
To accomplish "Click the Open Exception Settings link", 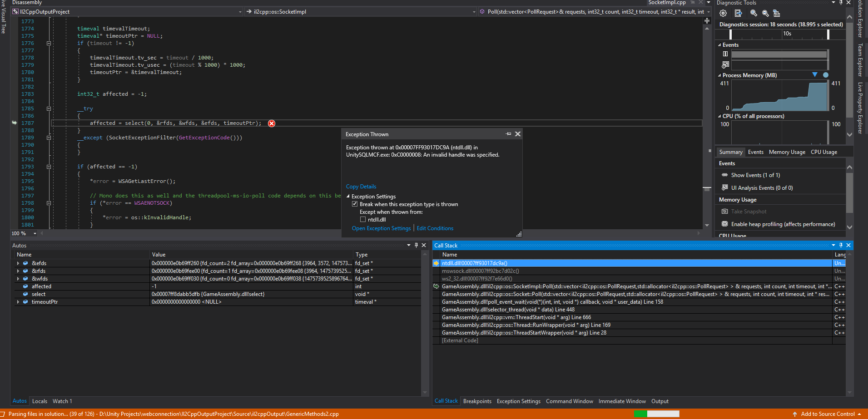I will 381,228.
